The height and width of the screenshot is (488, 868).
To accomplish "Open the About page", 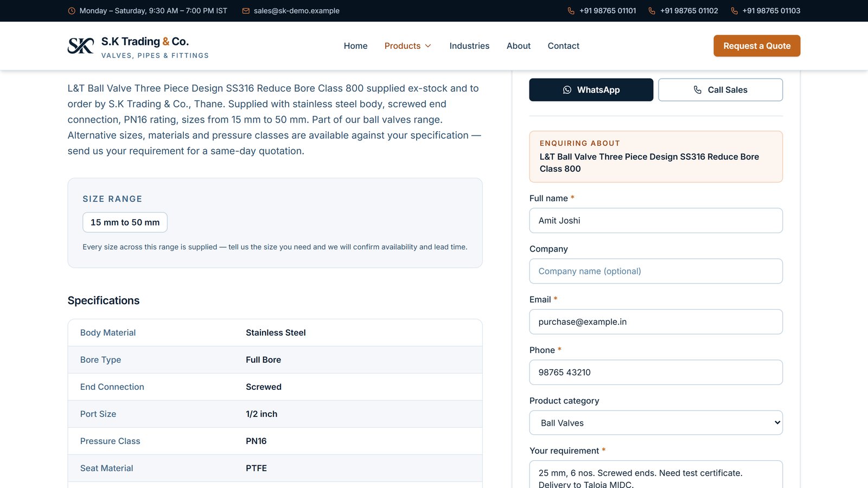I will (x=519, y=46).
